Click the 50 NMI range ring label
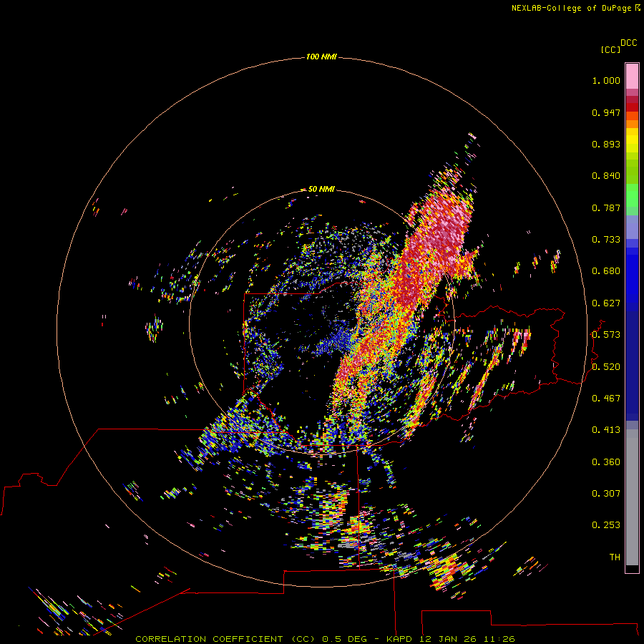The image size is (644, 644). (321, 189)
